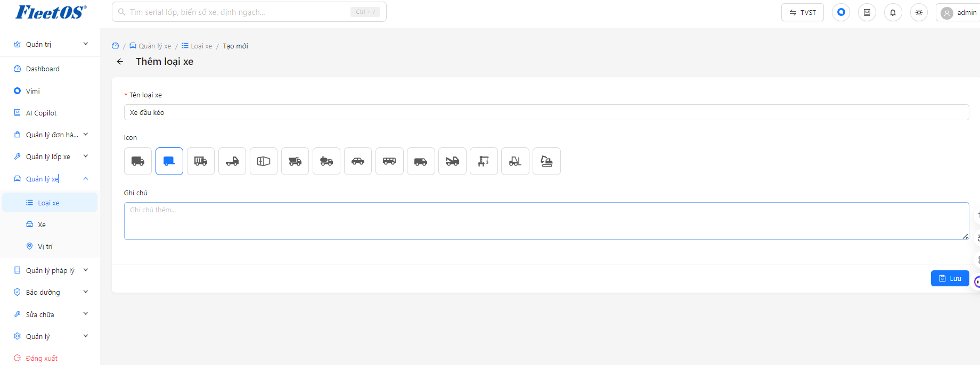Expand the Quản trị menu
Screen dimensions: 980x365
50,44
